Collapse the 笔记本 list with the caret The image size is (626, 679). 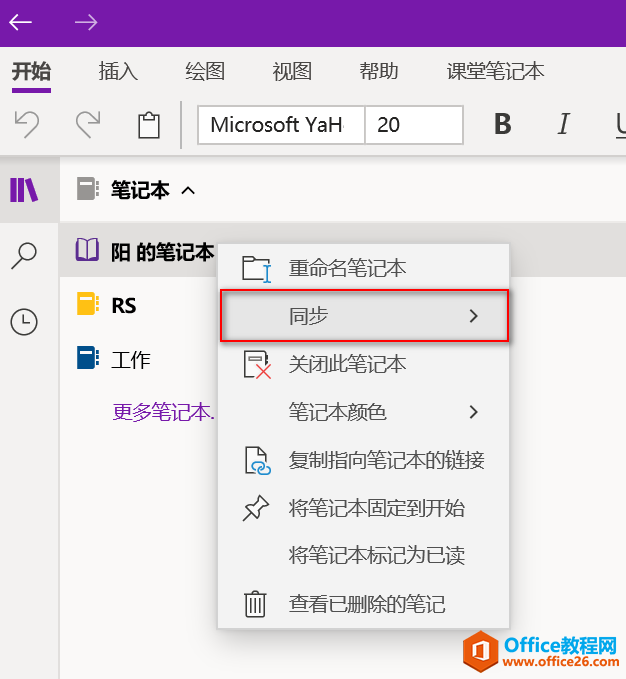[x=188, y=191]
